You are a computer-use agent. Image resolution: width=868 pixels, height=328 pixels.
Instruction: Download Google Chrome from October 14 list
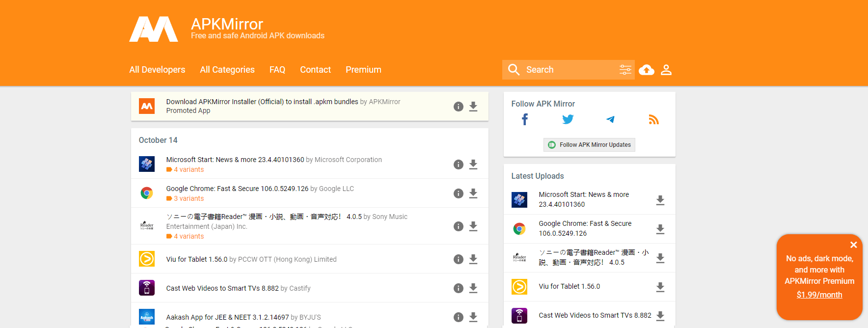coord(473,193)
